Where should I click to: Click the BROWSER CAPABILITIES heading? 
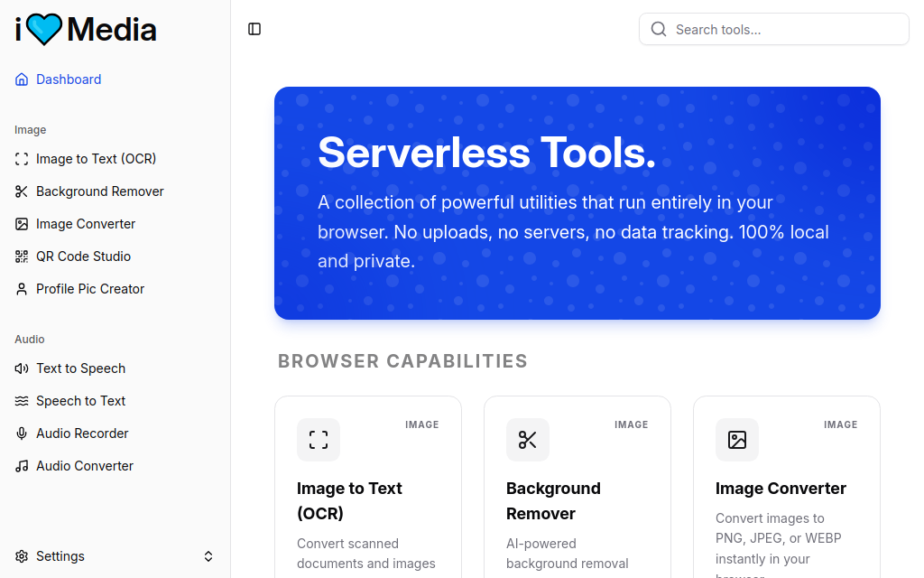[x=402, y=361]
